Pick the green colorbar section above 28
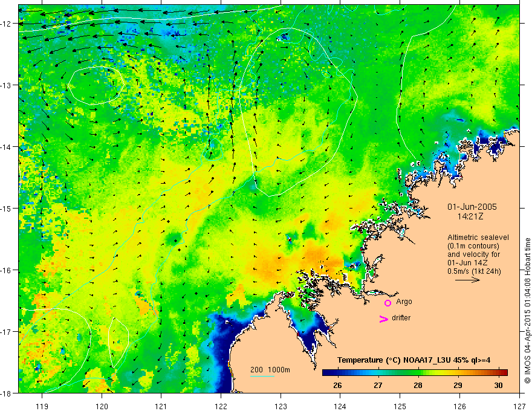 [x=418, y=372]
